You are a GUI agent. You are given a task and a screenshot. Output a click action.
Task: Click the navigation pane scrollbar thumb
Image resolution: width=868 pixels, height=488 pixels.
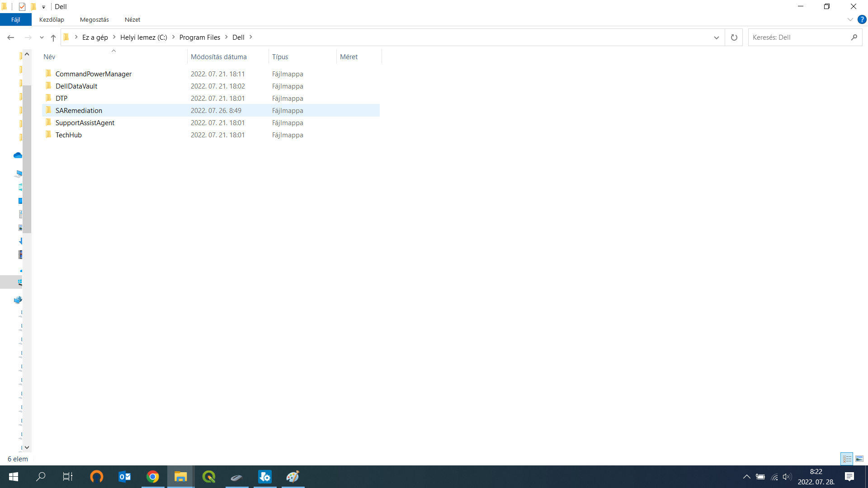click(27, 159)
